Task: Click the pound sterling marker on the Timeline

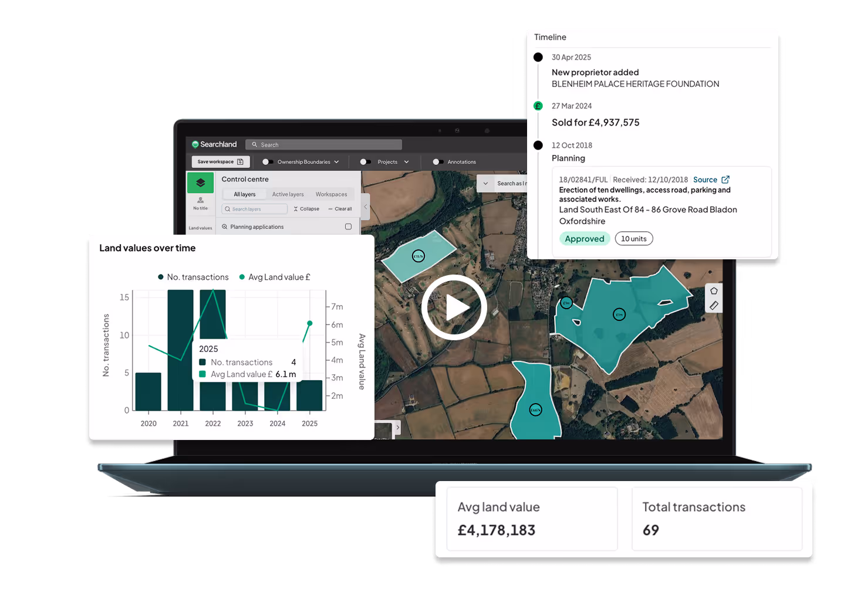Action: 538,106
